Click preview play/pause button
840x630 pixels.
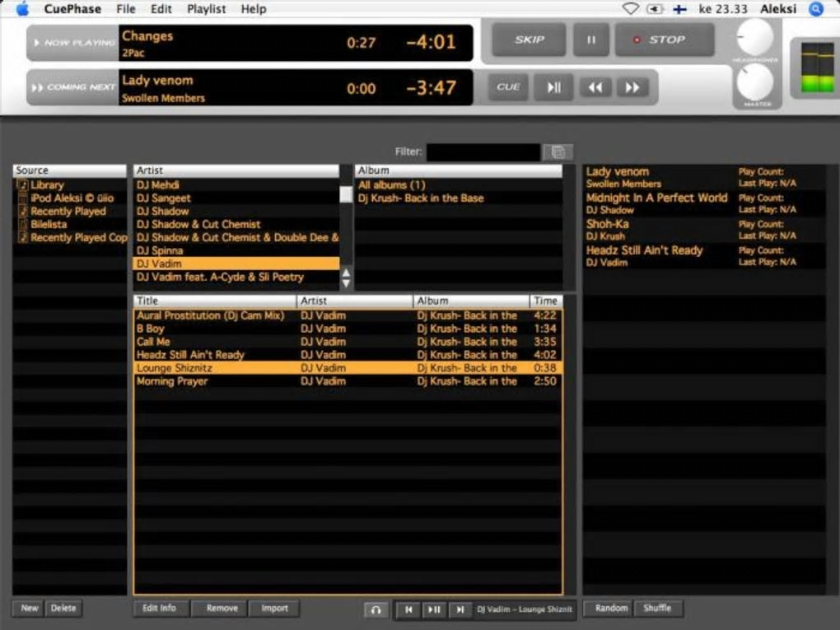click(434, 609)
